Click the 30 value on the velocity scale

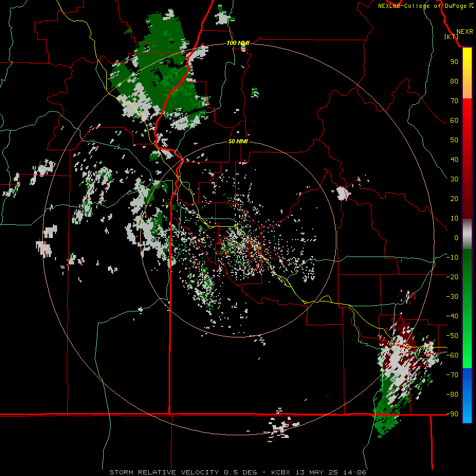coord(454,179)
